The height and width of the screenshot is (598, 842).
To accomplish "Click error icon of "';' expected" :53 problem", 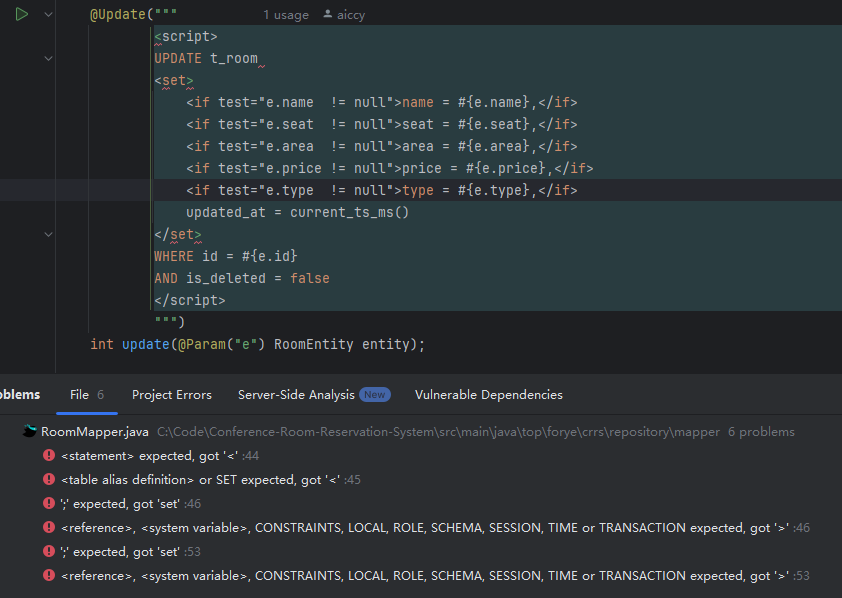I will point(49,551).
